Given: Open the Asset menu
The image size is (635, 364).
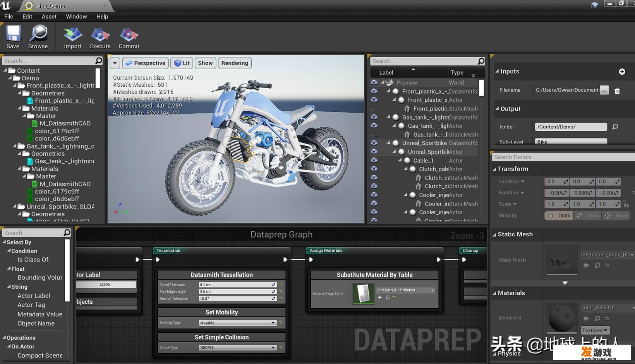Looking at the screenshot, I should 49,17.
